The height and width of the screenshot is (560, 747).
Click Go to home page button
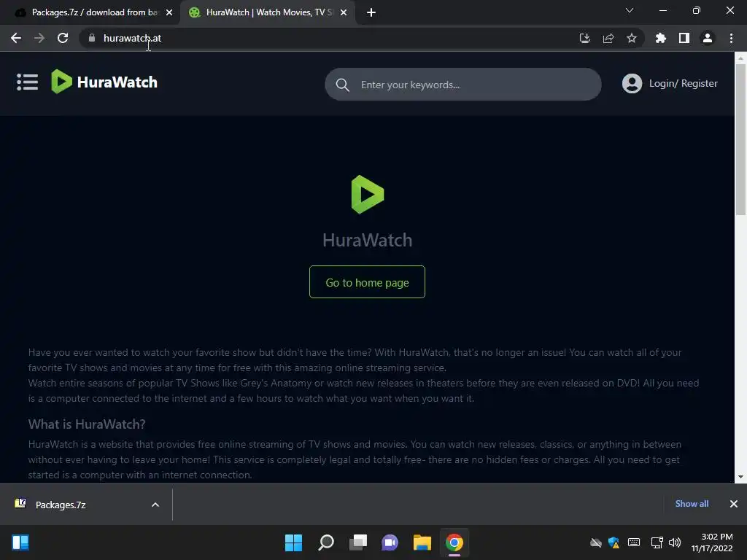coord(367,282)
